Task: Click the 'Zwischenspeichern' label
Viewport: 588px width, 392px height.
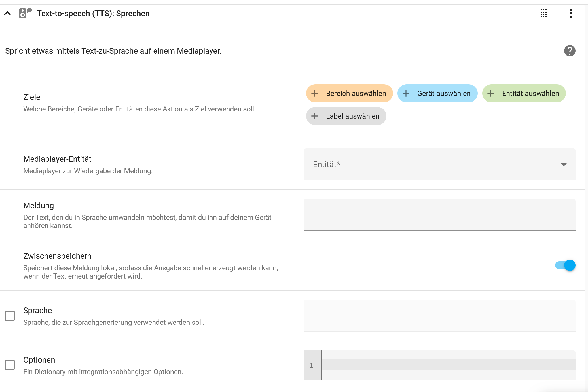Action: 57,256
